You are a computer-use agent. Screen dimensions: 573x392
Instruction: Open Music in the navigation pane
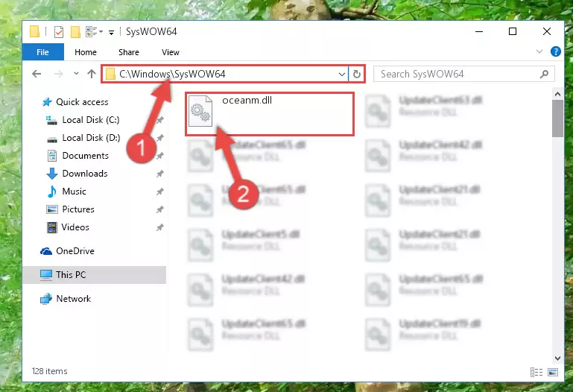coord(74,192)
